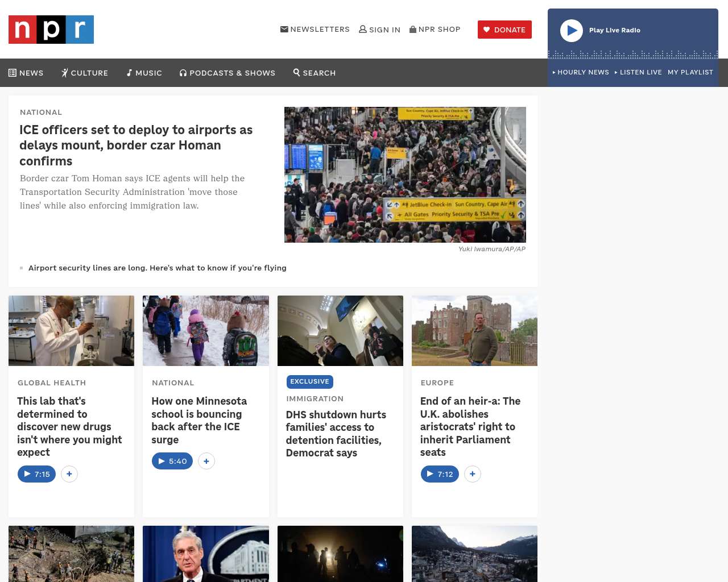
Task: Open the rubble rescue scene thumbnail
Action: click(x=71, y=554)
